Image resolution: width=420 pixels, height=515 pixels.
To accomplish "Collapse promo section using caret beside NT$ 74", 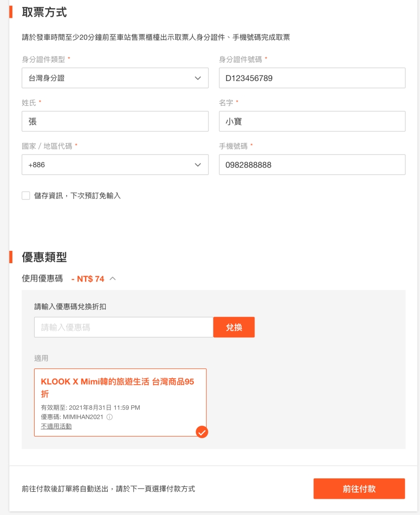I will 113,278.
